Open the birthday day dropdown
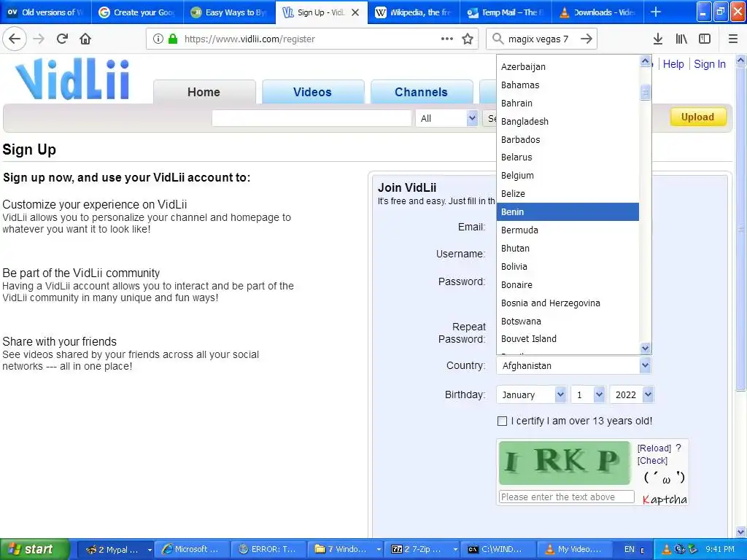This screenshot has width=747, height=560. tap(589, 394)
